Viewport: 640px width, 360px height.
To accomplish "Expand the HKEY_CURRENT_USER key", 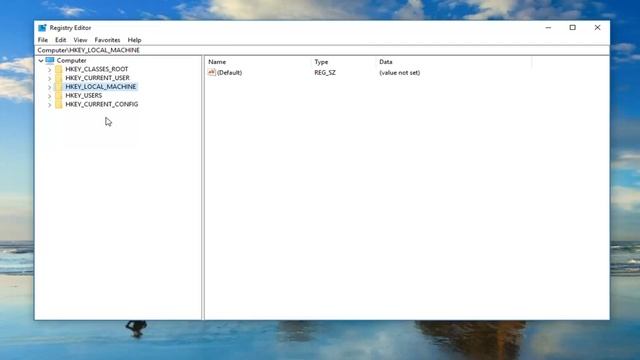I will (49, 78).
